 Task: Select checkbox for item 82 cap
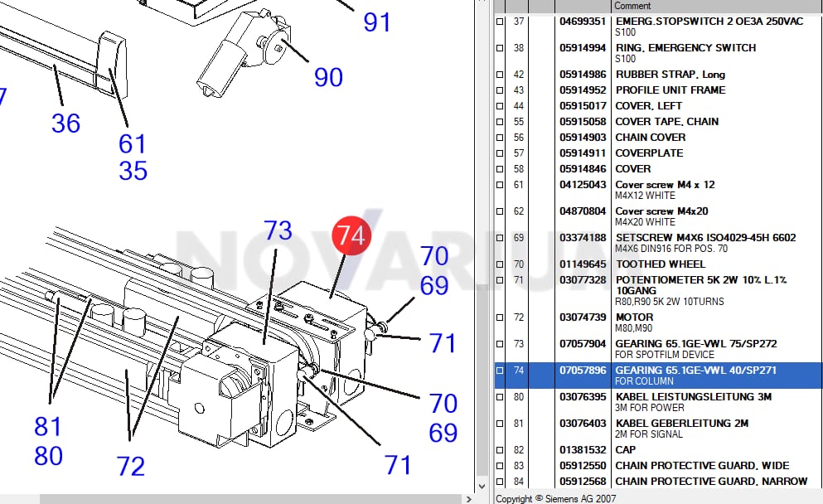coord(500,450)
